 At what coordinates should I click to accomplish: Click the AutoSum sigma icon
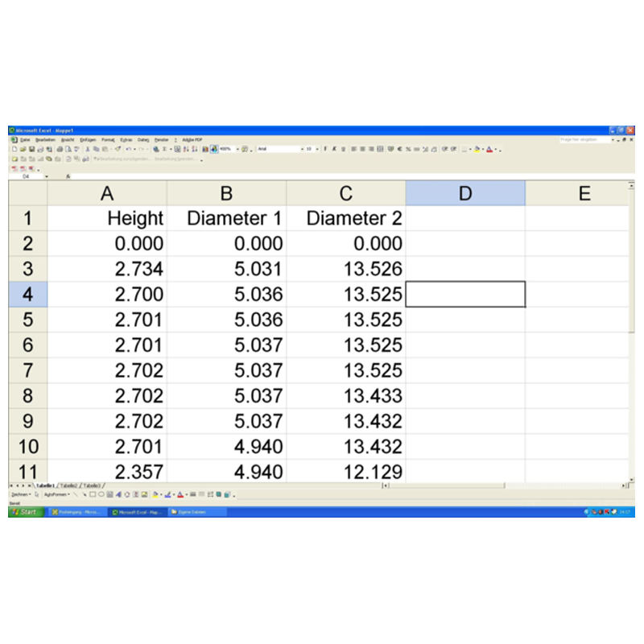click(164, 149)
